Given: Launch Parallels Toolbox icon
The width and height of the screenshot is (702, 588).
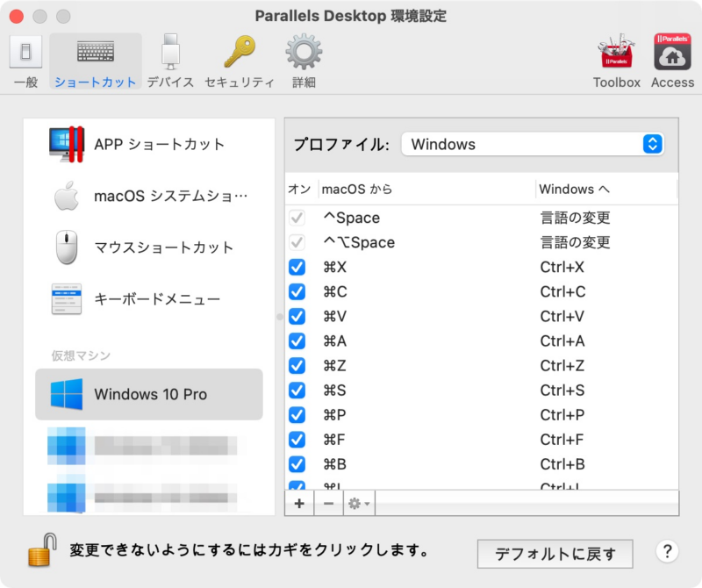Looking at the screenshot, I should [x=617, y=61].
